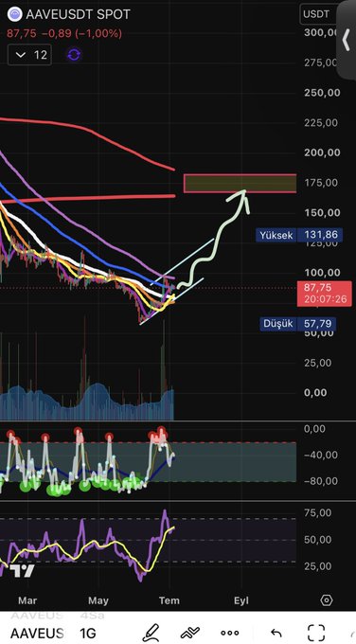Click the 75,00 RSI scale value
The height and width of the screenshot is (644, 356).
click(318, 513)
